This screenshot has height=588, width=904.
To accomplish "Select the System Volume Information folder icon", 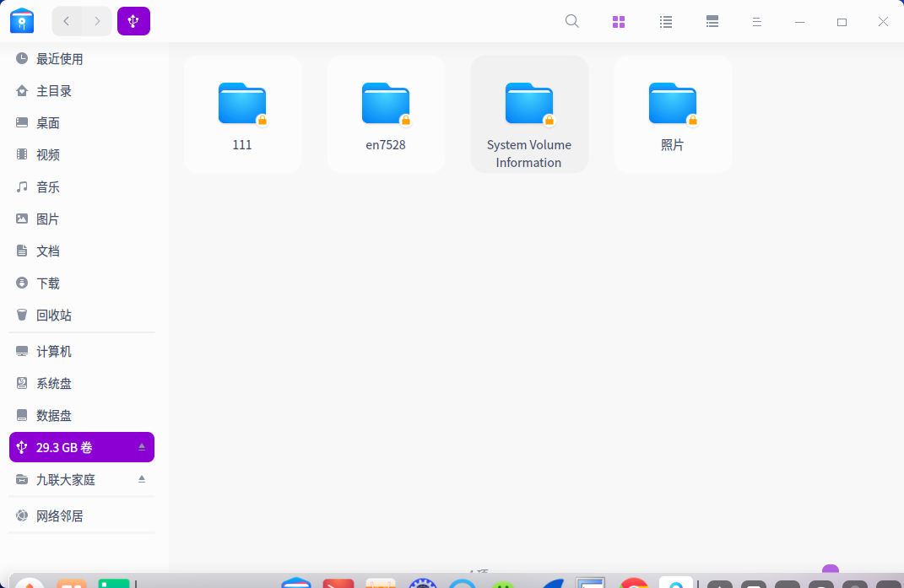I will [529, 104].
